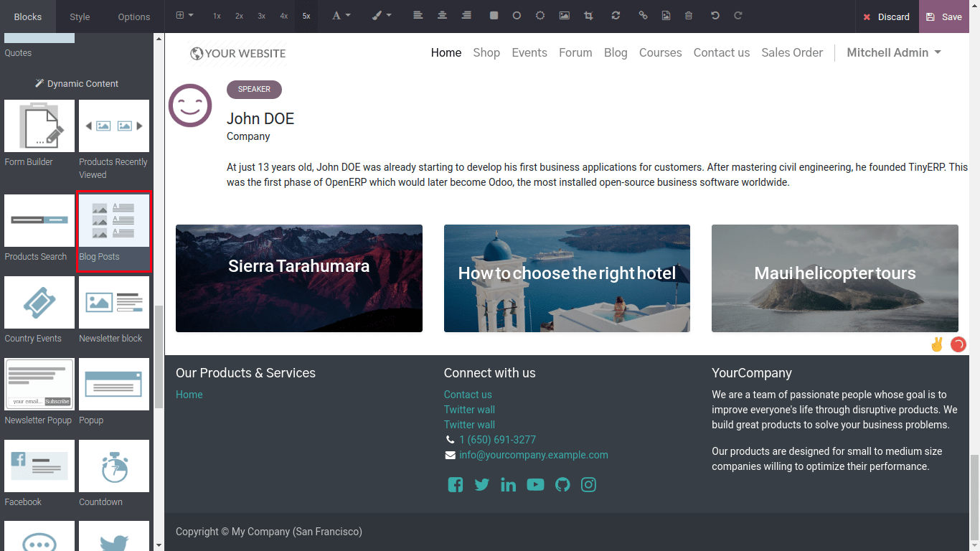Align content center

443,16
